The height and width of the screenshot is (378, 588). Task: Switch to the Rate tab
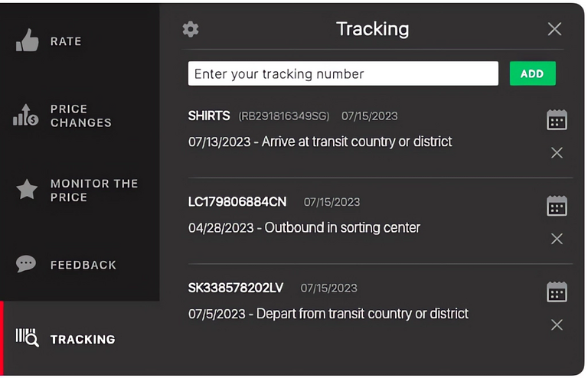tap(66, 41)
